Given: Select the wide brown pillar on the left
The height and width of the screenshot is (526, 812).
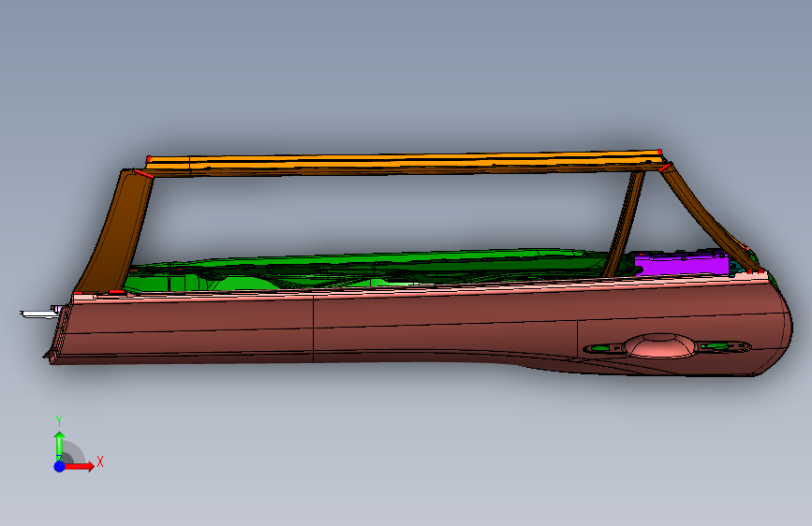Looking at the screenshot, I should point(115,230).
